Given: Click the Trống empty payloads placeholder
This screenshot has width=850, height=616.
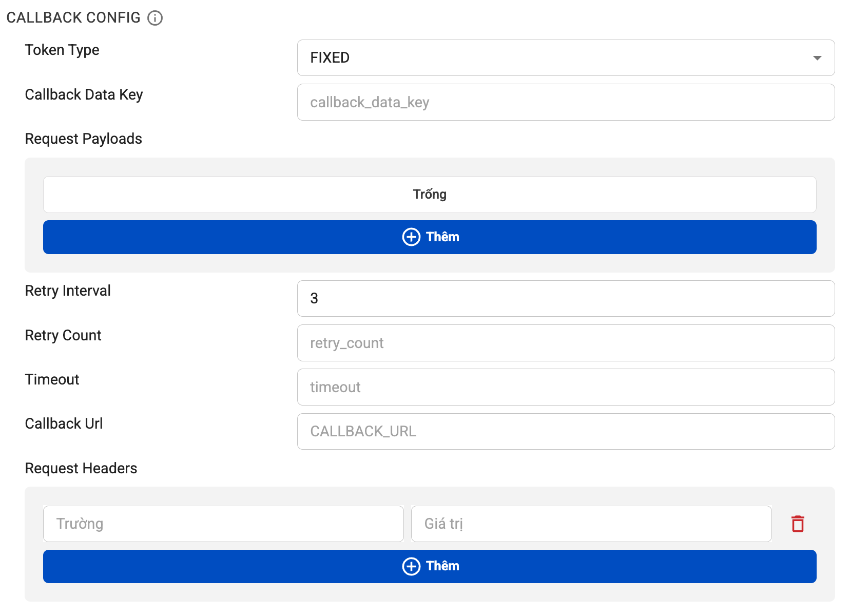Looking at the screenshot, I should [x=429, y=194].
